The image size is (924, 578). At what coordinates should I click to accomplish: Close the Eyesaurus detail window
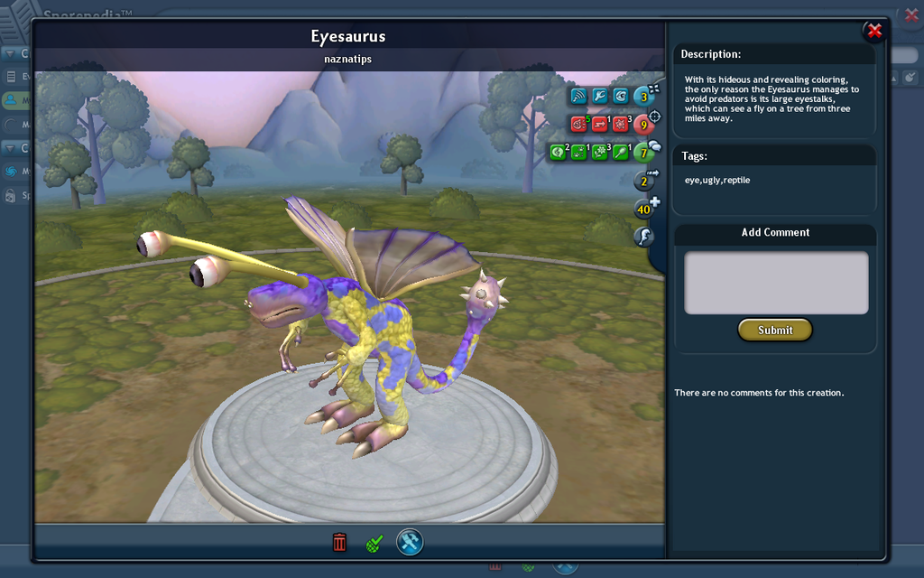pos(873,32)
